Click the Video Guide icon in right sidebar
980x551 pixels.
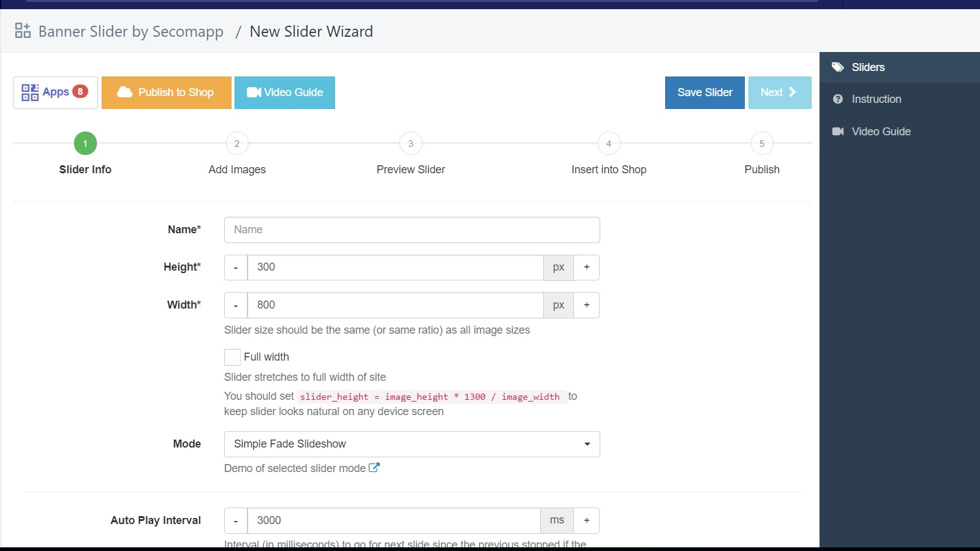[837, 131]
